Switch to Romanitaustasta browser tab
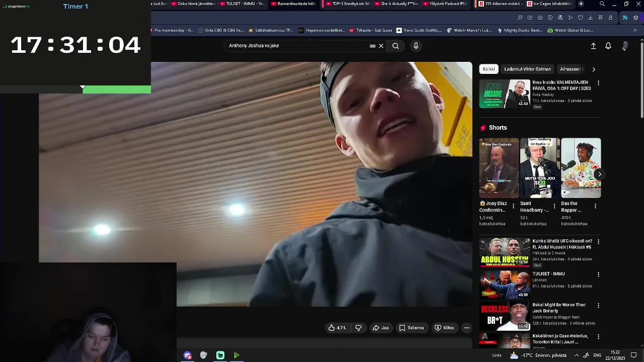Image resolution: width=644 pixels, height=362 pixels. click(294, 4)
